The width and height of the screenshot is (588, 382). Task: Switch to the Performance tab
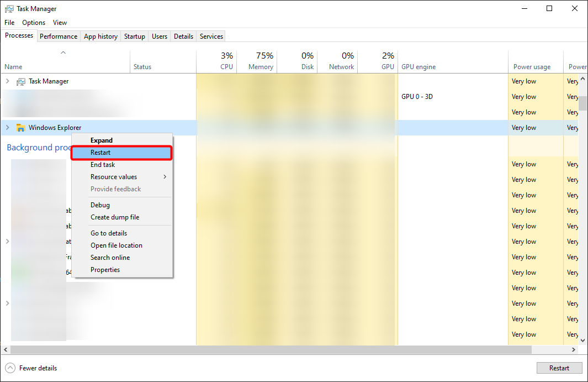coord(59,36)
